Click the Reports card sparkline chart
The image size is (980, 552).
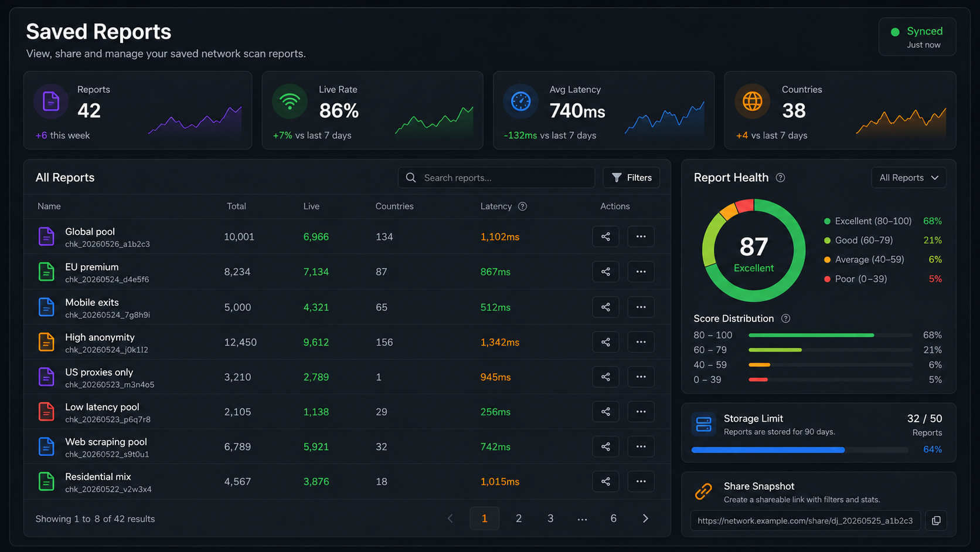(x=195, y=121)
